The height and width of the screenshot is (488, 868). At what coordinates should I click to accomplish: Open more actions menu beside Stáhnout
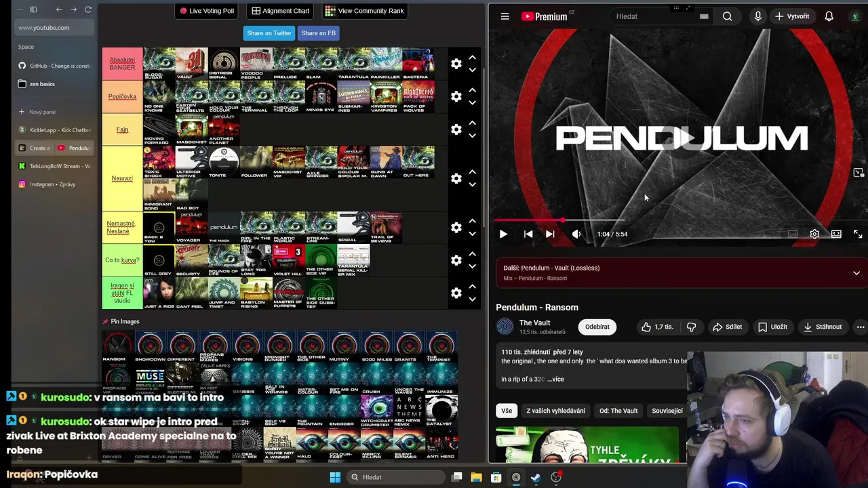point(860,327)
